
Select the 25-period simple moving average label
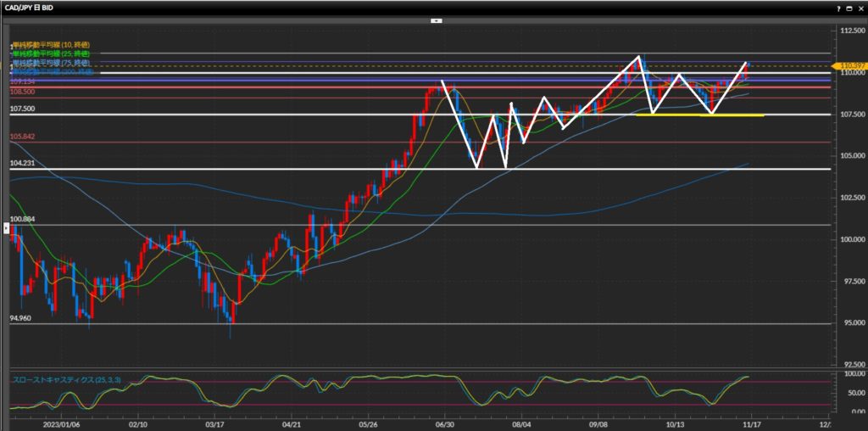point(50,53)
